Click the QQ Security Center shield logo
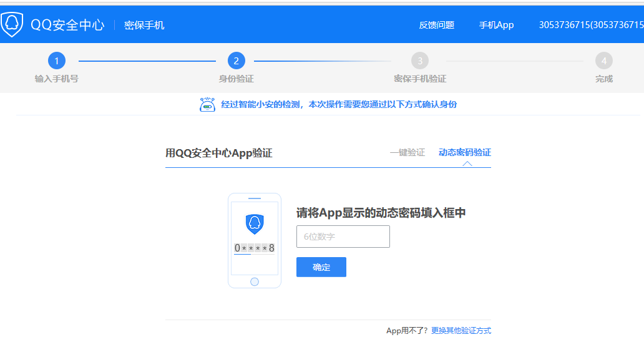This screenshot has width=644, height=337. (11, 25)
